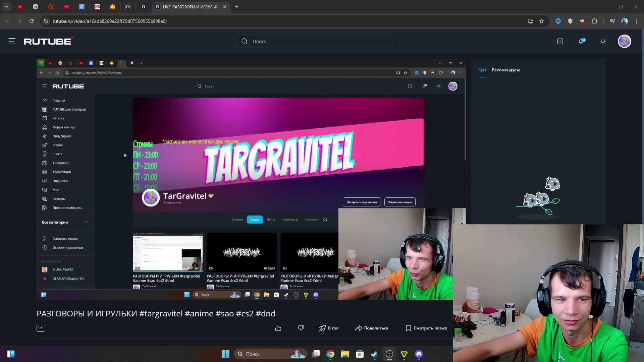Click Трансляции in streamed sidebar
This screenshot has height=362, width=644.
pos(61,172)
